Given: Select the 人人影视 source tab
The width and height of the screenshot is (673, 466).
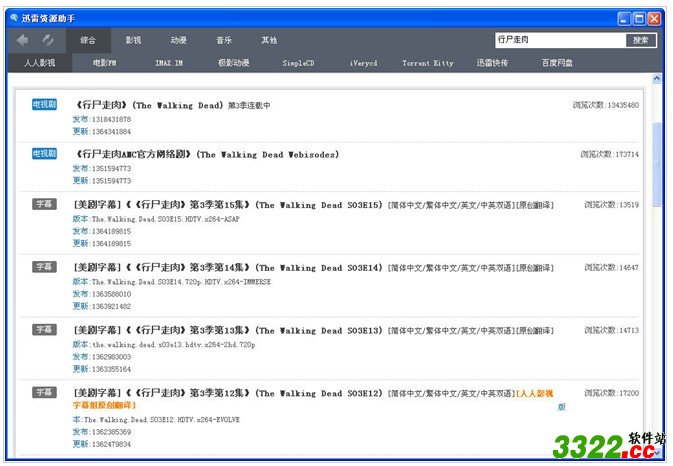Looking at the screenshot, I should (x=39, y=63).
